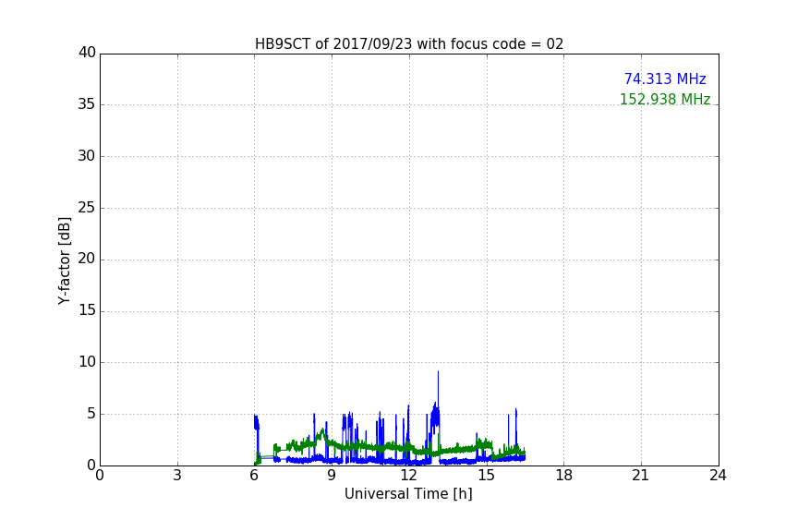Click the x-axis tick label '6'
The height and width of the screenshot is (532, 798).
(x=255, y=476)
